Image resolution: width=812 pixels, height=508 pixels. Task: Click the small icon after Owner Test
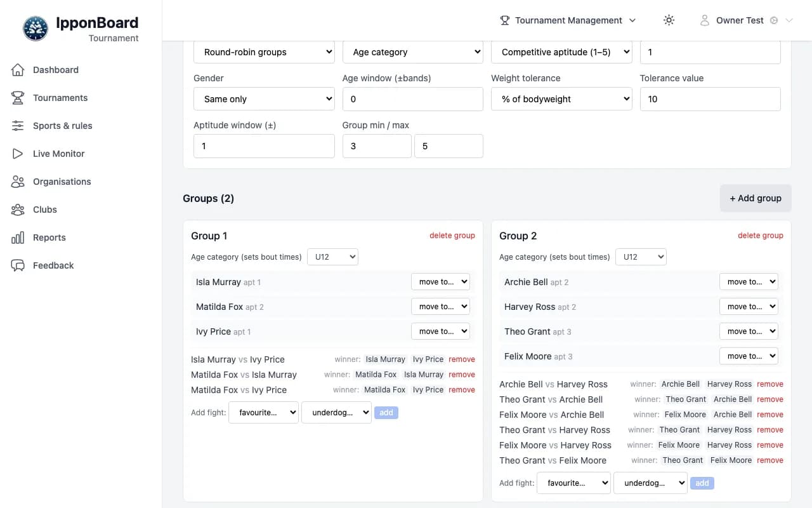(774, 20)
